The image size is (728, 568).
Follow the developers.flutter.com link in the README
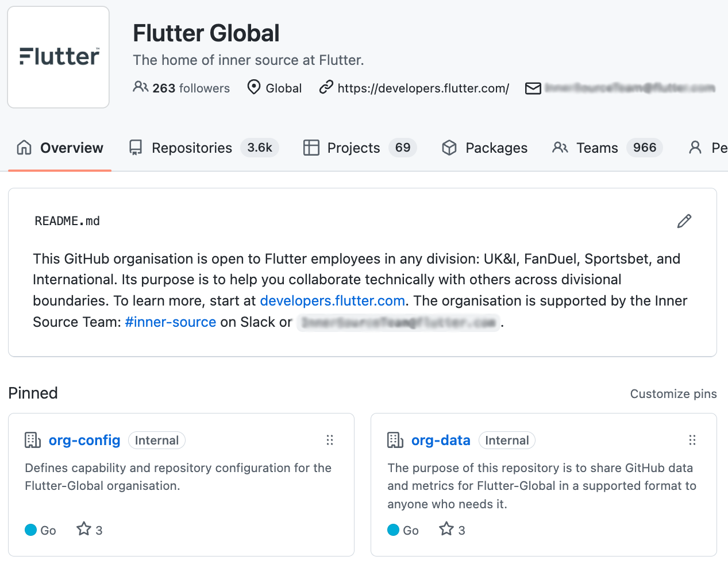[333, 301]
